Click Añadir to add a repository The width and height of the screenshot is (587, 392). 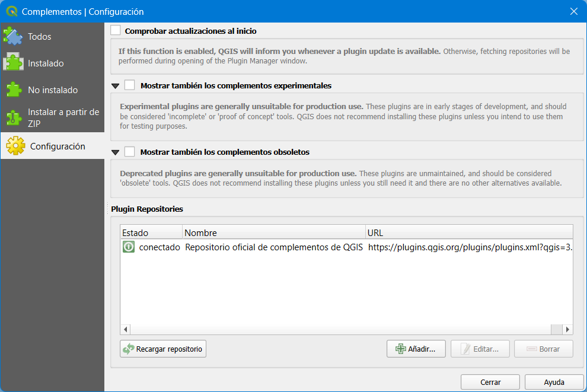click(416, 349)
